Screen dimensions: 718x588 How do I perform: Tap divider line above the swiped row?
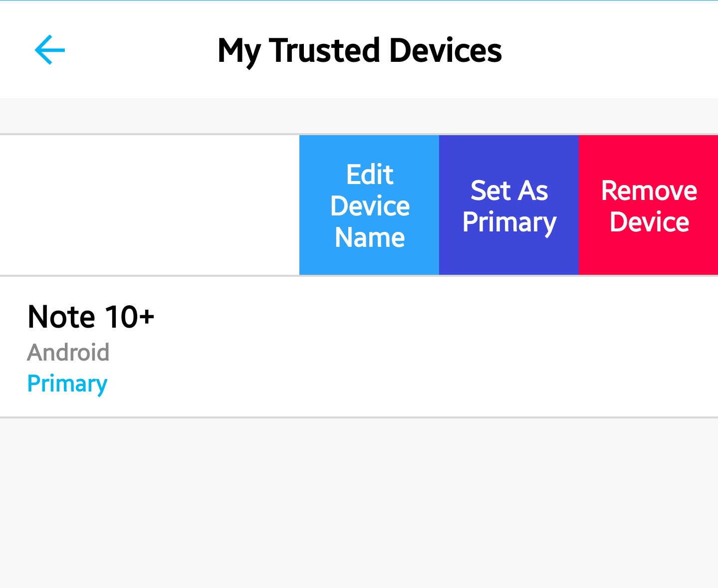point(150,134)
